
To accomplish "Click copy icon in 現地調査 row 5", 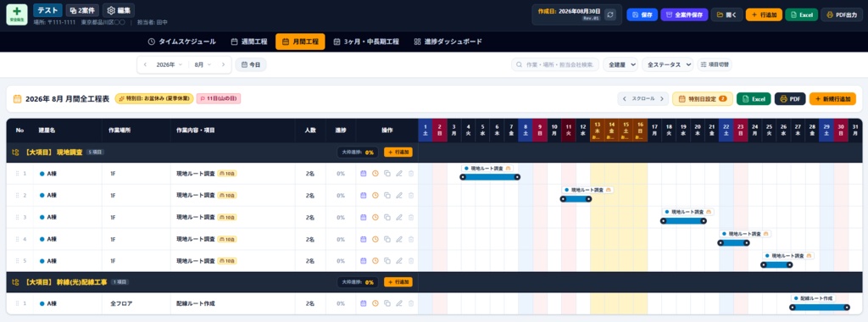I will pos(387,261).
